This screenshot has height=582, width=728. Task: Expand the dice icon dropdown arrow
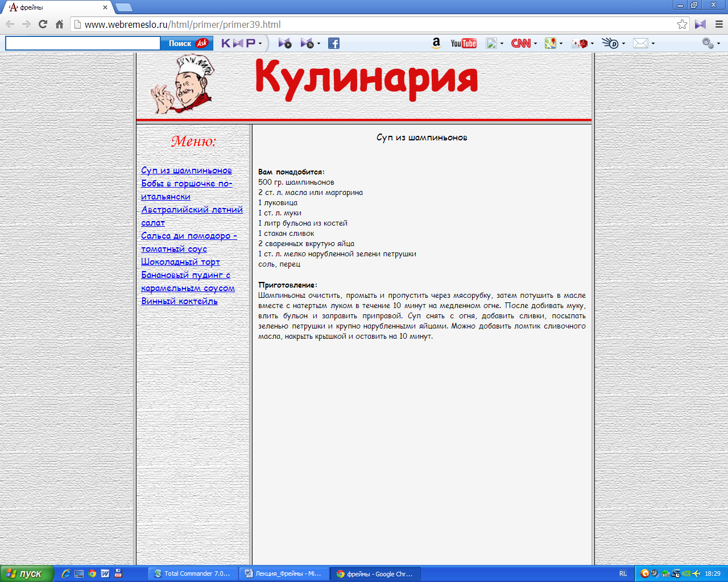(592, 43)
